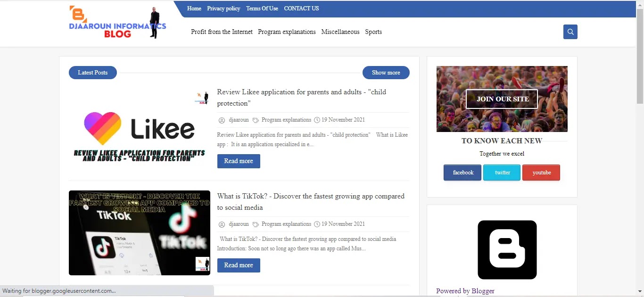Open What is TikTok post title
This screenshot has height=297, width=644.
(311, 202)
